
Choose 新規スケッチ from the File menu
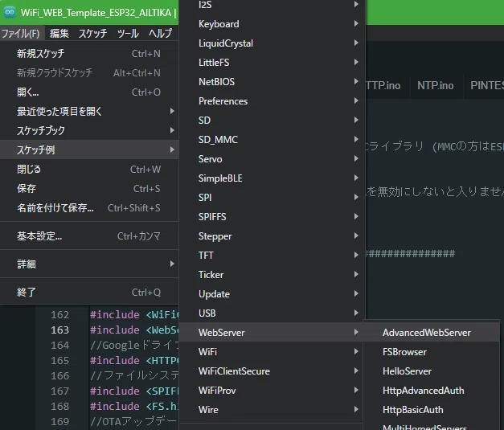(89, 53)
